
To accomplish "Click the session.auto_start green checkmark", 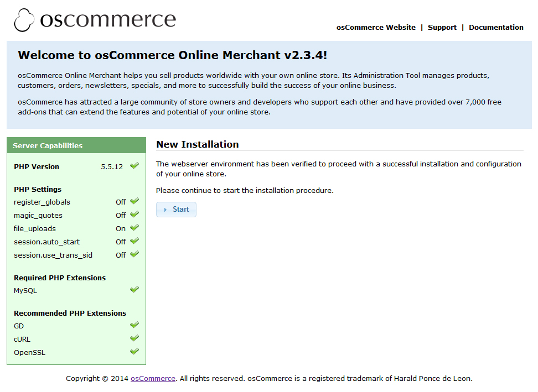I will click(x=134, y=241).
